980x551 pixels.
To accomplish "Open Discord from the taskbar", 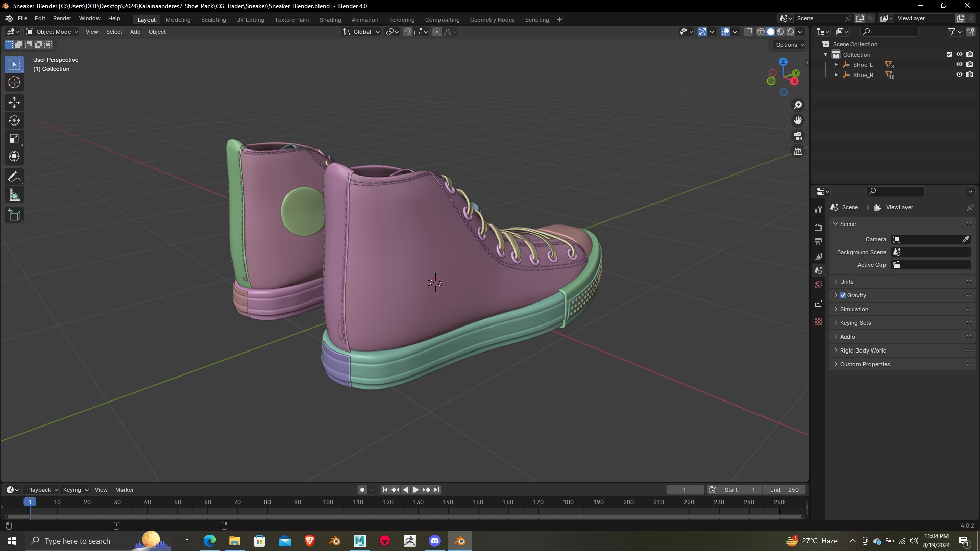I will click(x=435, y=541).
